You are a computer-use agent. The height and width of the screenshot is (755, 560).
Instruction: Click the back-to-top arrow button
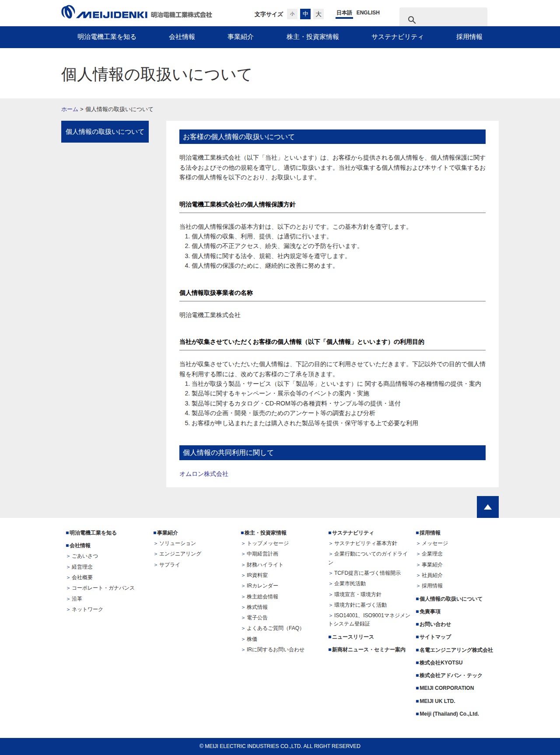[x=488, y=507]
